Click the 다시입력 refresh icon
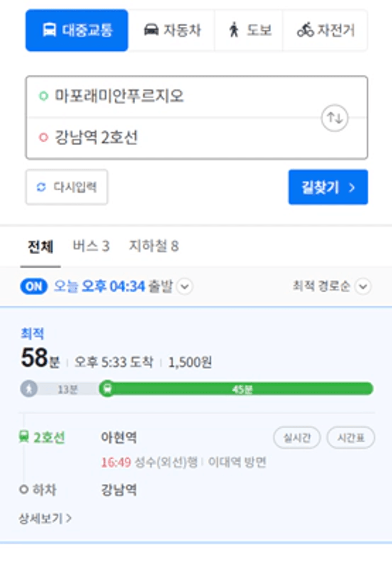The width and height of the screenshot is (392, 562). click(41, 187)
